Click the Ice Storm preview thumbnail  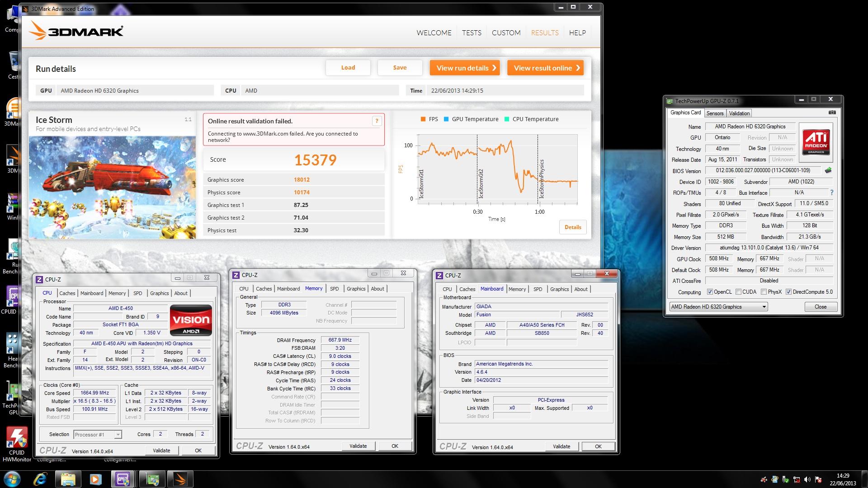pos(112,188)
